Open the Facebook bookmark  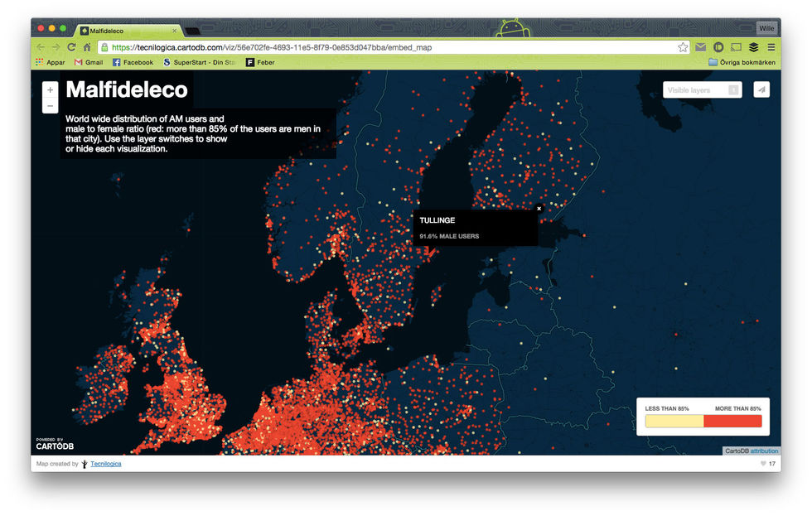pos(133,62)
